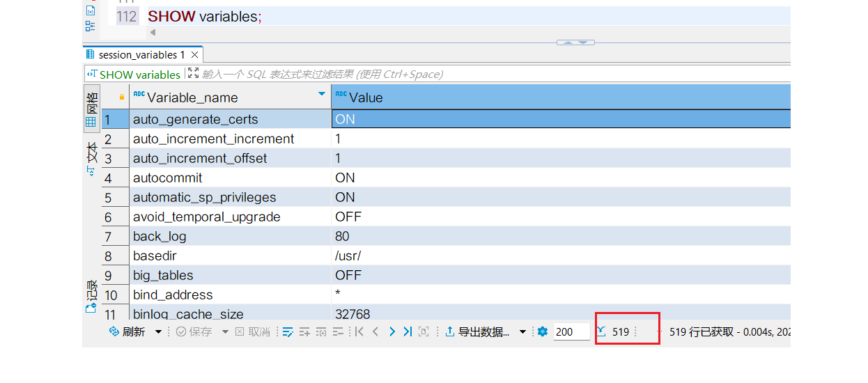The image size is (868, 383).
Task: Go to previous row with the left chevron
Action: coord(375,332)
